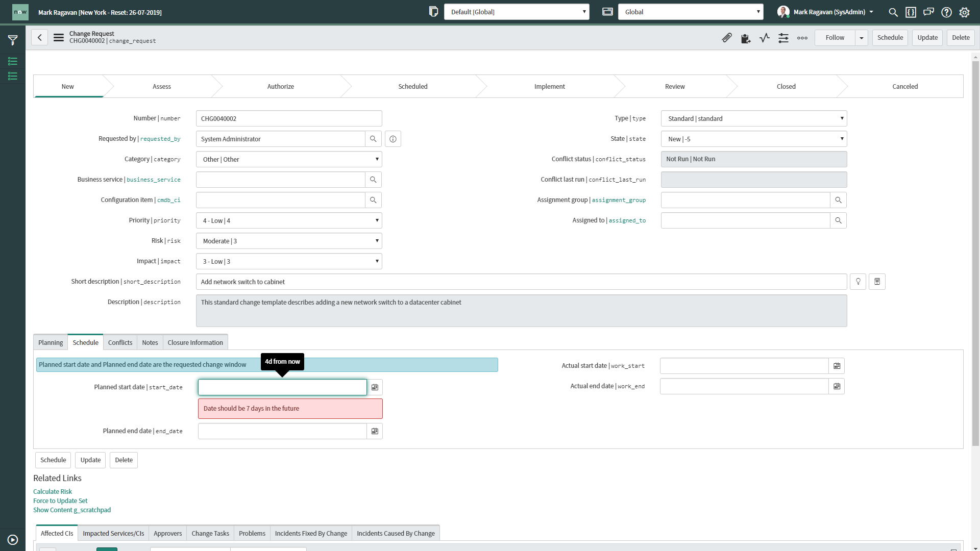Search for a Configuration item via magnifier

pyautogui.click(x=373, y=199)
